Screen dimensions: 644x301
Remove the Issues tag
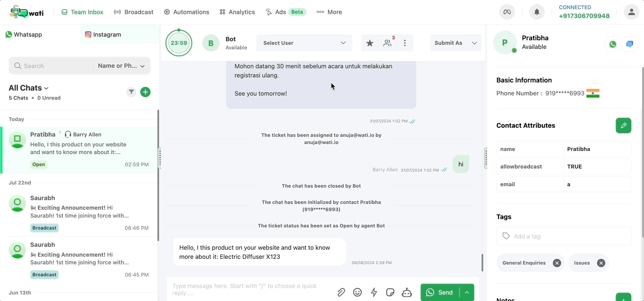[x=601, y=263]
